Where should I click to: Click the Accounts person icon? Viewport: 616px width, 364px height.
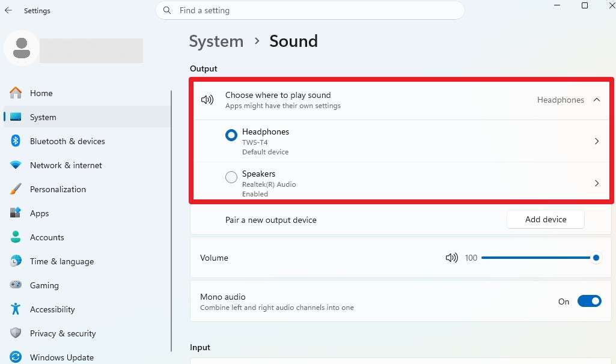(16, 237)
